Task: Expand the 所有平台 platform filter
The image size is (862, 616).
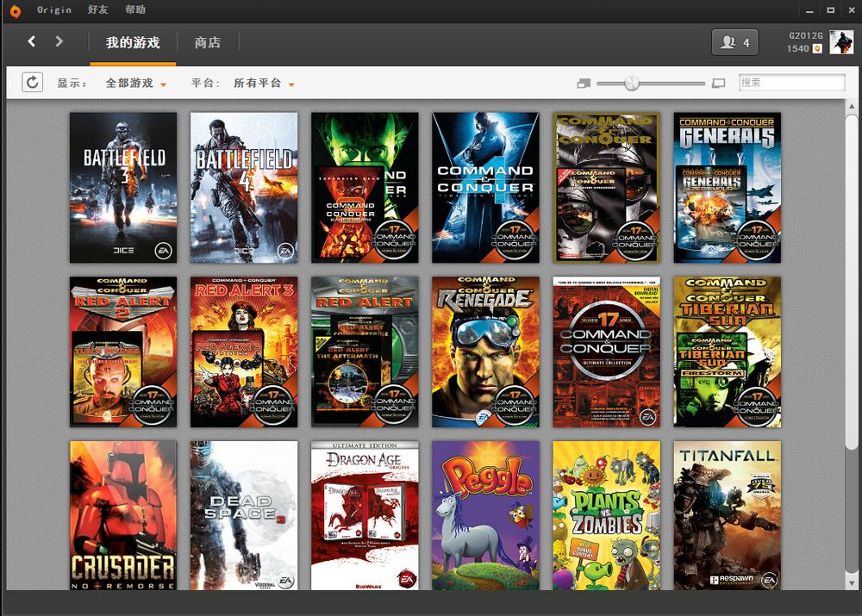Action: [264, 83]
